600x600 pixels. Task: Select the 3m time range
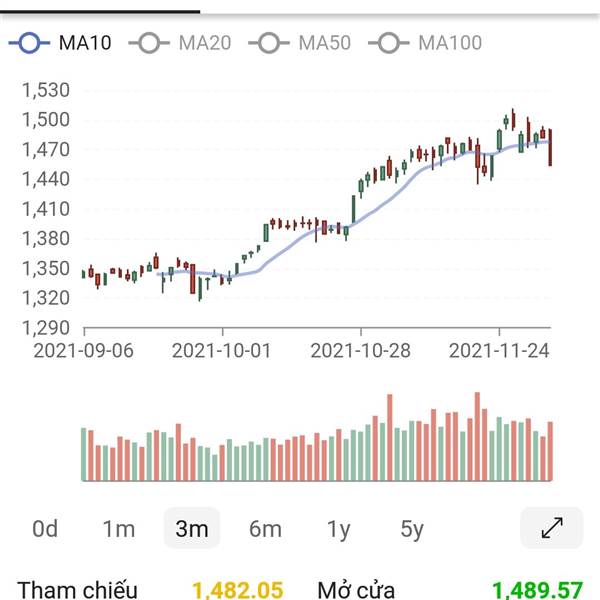click(x=192, y=528)
